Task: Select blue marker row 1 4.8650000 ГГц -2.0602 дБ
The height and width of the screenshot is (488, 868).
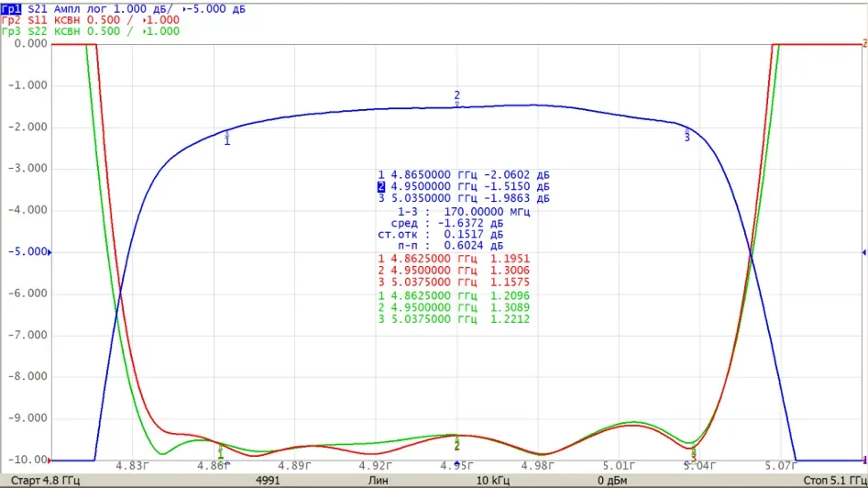Action: (464, 175)
